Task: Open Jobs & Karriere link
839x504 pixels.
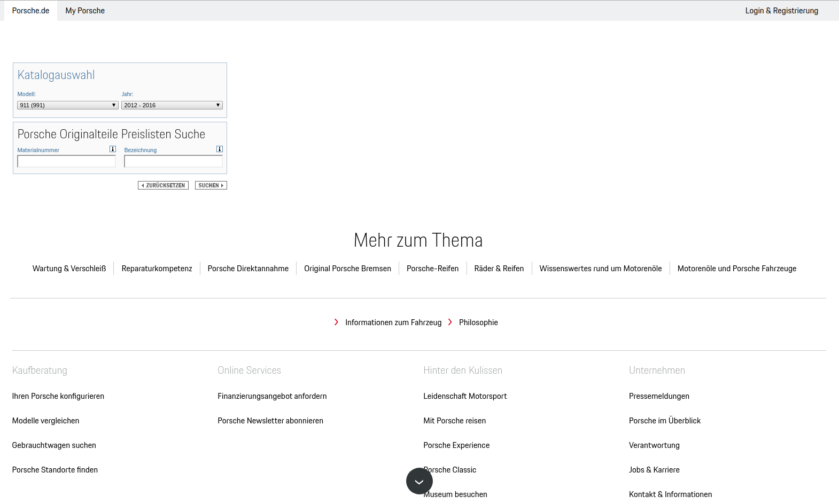Action: pyautogui.click(x=654, y=470)
